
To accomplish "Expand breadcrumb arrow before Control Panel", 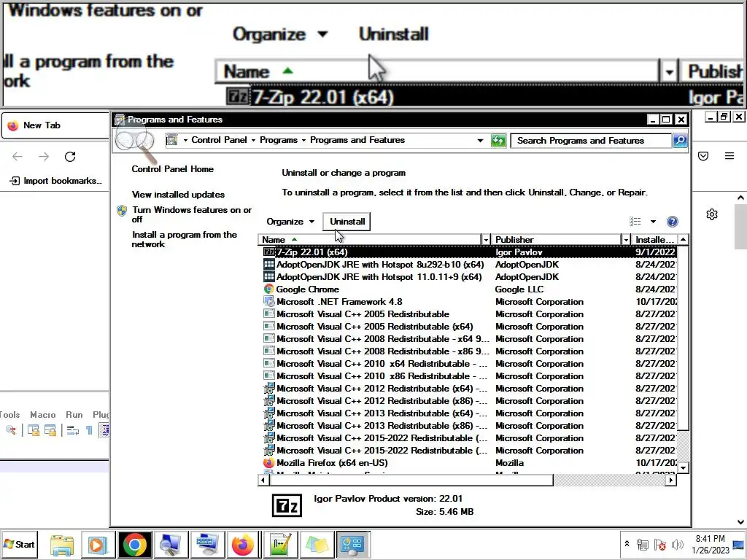I will click(185, 140).
